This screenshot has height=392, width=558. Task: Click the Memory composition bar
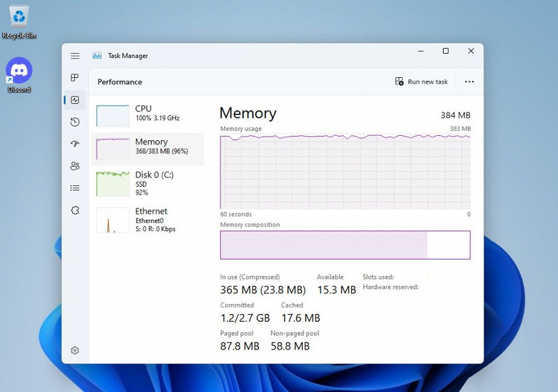tap(345, 245)
